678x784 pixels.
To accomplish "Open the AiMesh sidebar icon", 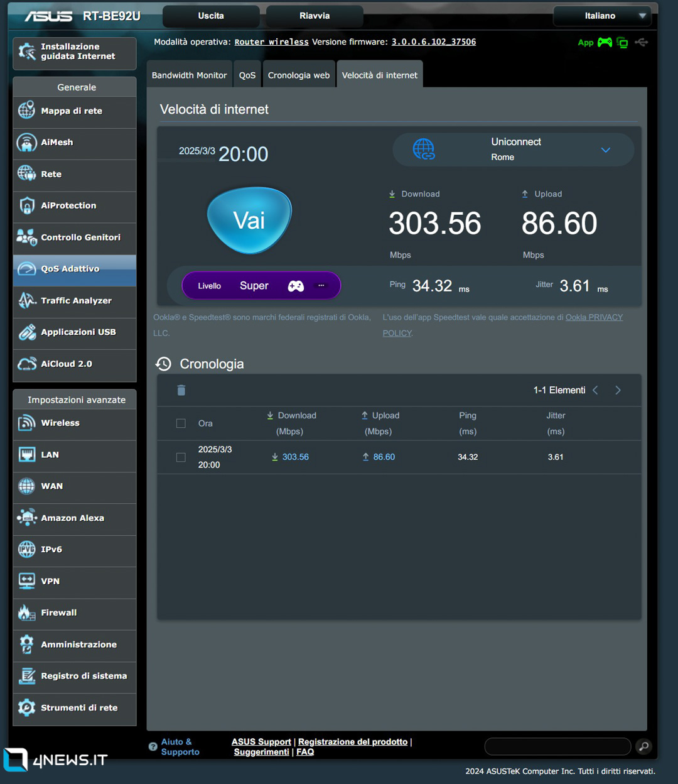I will [x=26, y=142].
